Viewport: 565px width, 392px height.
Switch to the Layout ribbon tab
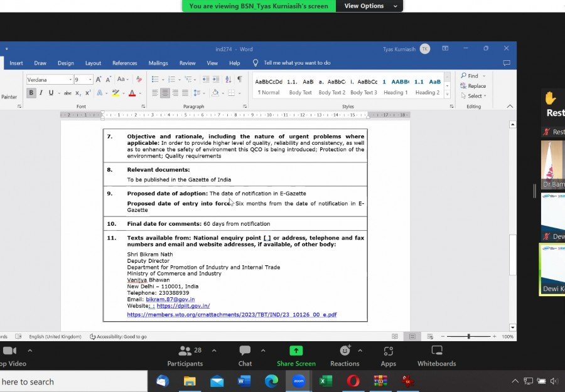click(93, 63)
